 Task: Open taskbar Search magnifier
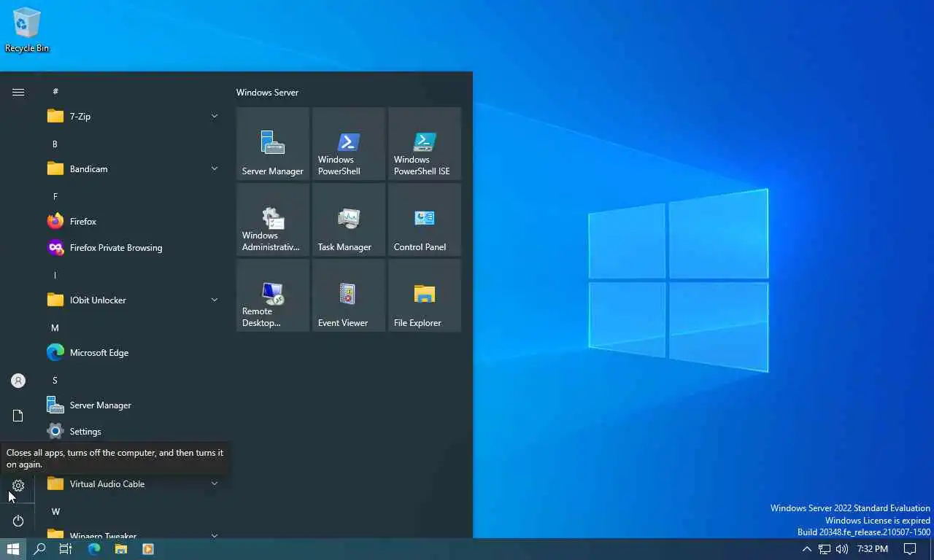[39, 549]
